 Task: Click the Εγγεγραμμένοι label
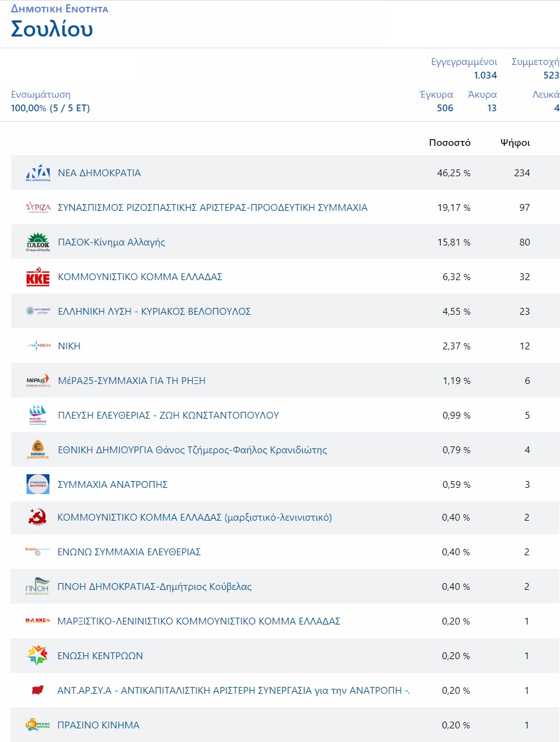click(x=464, y=62)
